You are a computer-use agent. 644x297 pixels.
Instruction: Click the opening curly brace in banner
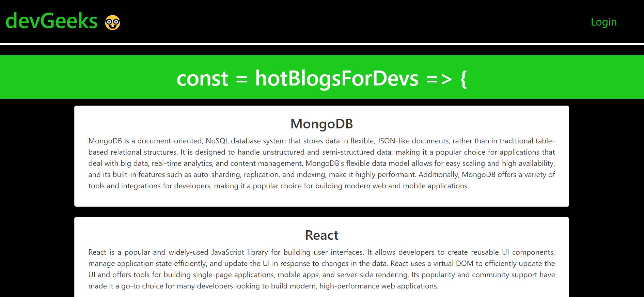click(x=463, y=79)
